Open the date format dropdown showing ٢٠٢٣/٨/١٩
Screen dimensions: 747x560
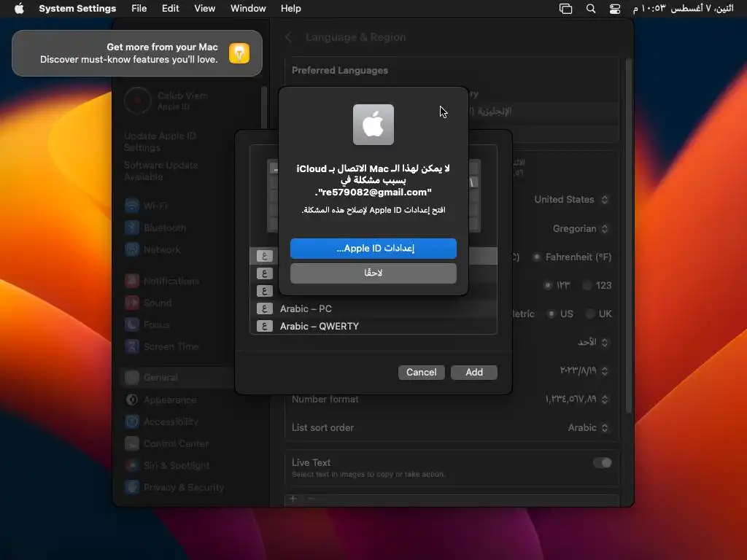(584, 371)
